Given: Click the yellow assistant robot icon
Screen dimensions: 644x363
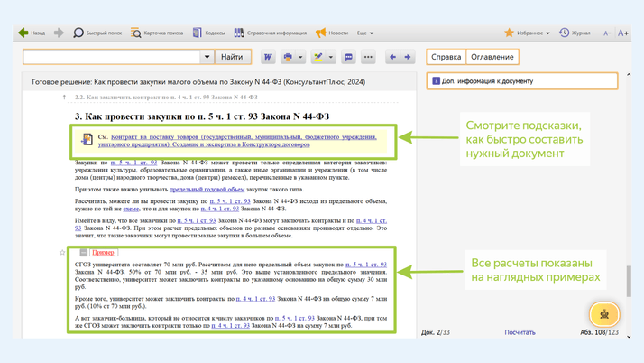Looking at the screenshot, I should click(603, 313).
